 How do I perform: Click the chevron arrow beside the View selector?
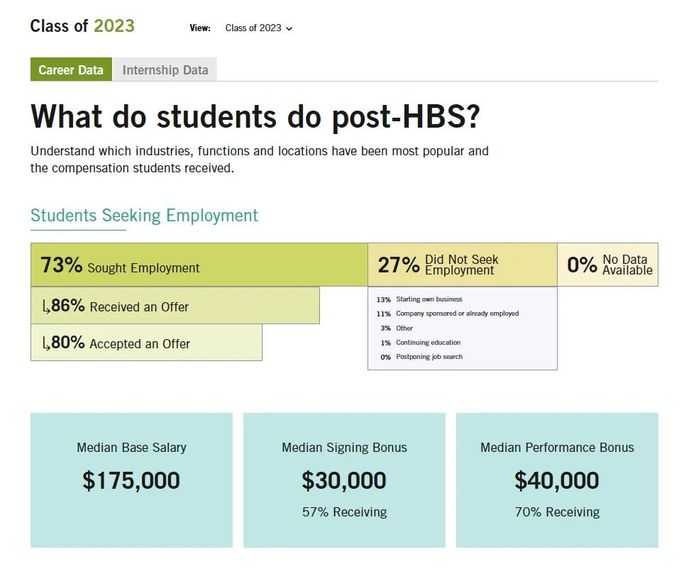(290, 29)
